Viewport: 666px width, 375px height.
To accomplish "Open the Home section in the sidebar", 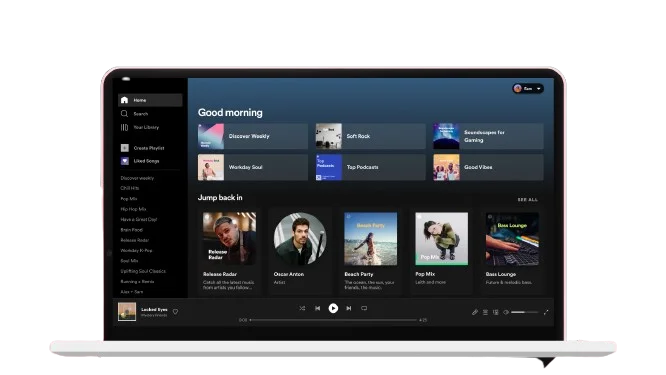I will [150, 100].
